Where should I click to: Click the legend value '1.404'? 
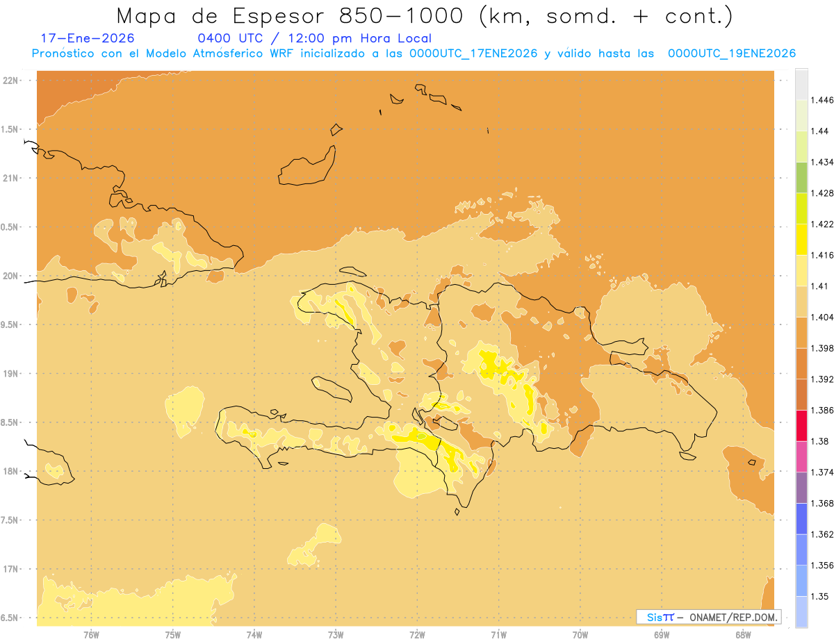(822, 317)
